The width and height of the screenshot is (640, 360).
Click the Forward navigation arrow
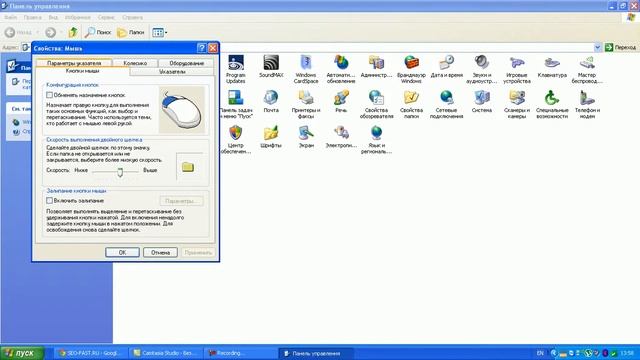tap(50, 32)
